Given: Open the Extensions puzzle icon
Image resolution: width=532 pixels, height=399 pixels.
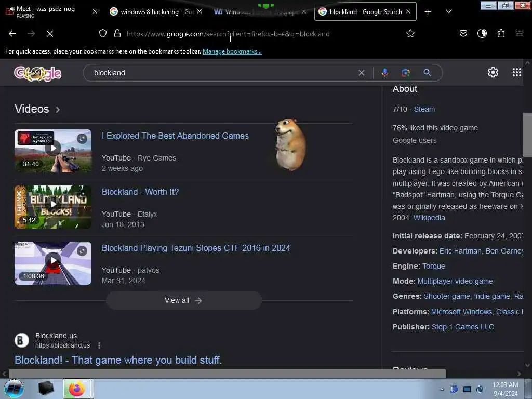Looking at the screenshot, I should 501,33.
